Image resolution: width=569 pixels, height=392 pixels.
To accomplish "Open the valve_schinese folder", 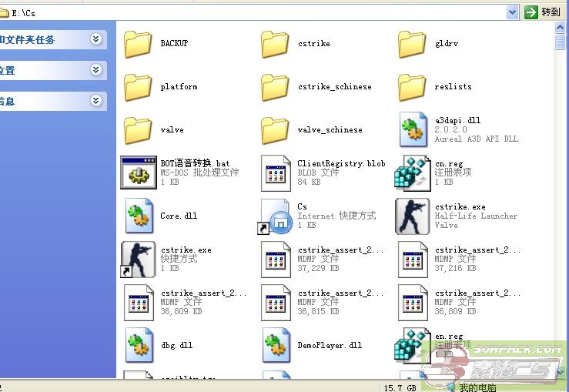I will tap(275, 130).
